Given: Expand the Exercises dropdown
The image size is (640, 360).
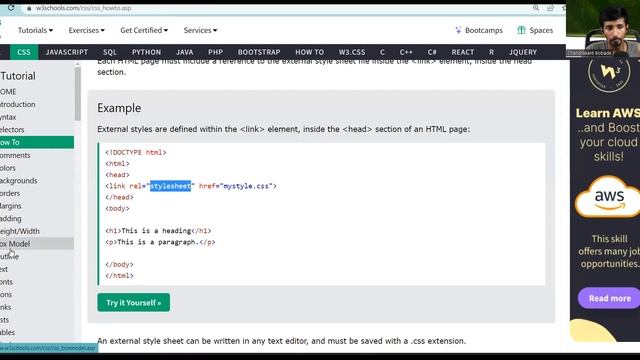Looking at the screenshot, I should coord(87,30).
